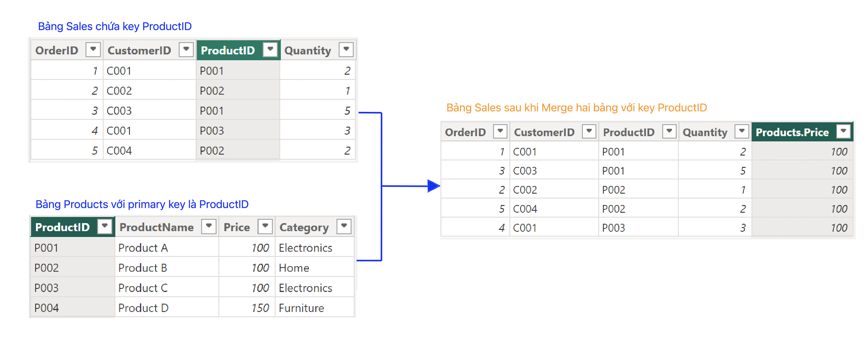The width and height of the screenshot is (868, 351).
Task: Open CustomerID filter dropdown in merged table
Action: (x=589, y=131)
